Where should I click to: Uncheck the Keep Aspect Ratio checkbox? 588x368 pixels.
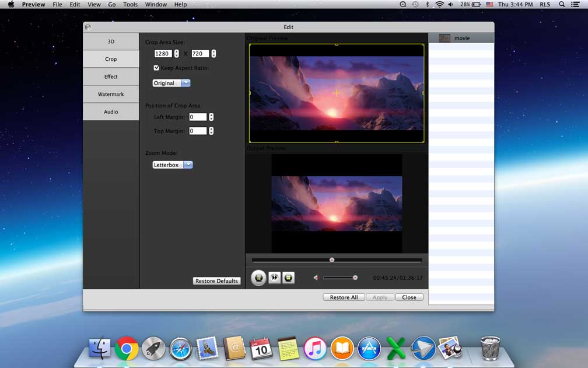[x=156, y=68]
